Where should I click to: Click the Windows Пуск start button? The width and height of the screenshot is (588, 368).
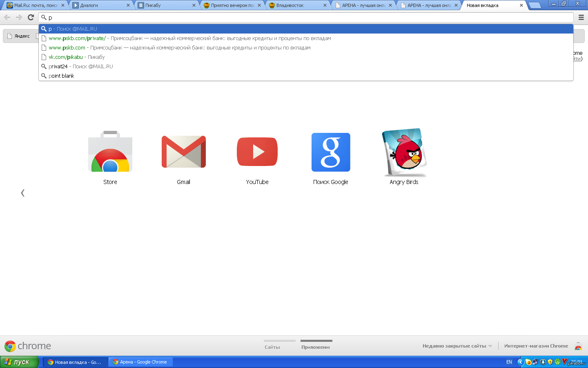19,362
